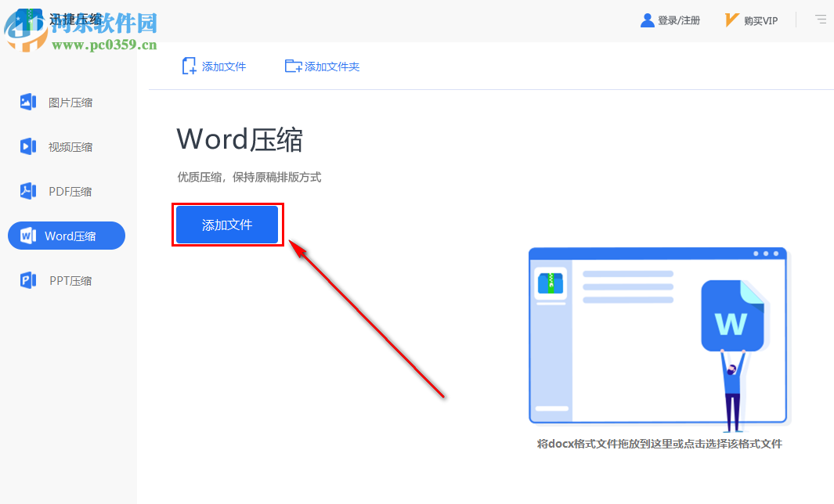The width and height of the screenshot is (834, 504).
Task: Click the blue 添加文件 button
Action: pos(227,224)
